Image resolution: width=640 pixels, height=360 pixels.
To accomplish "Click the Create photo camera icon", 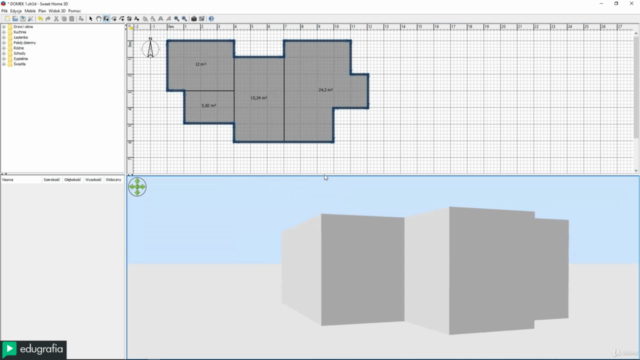I will tap(194, 19).
